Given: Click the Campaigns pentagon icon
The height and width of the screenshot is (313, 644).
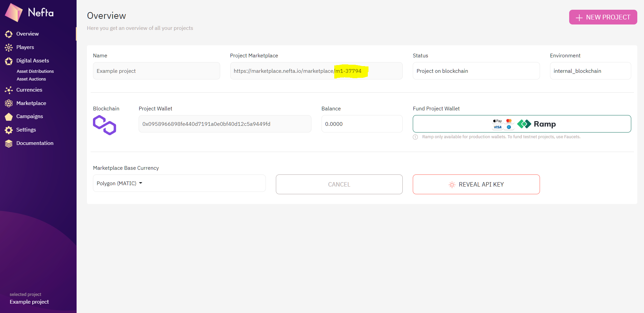Looking at the screenshot, I should point(9,117).
